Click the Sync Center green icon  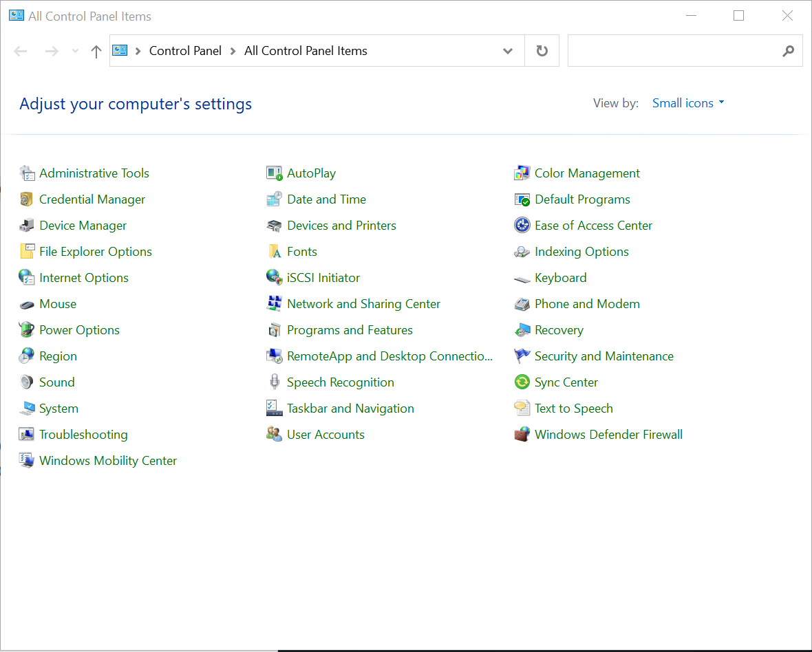tap(522, 382)
